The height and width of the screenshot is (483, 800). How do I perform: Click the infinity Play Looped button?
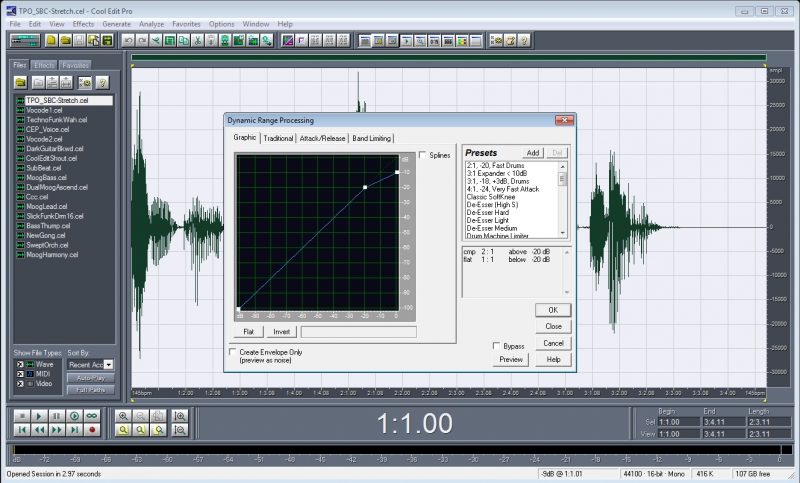[x=92, y=416]
